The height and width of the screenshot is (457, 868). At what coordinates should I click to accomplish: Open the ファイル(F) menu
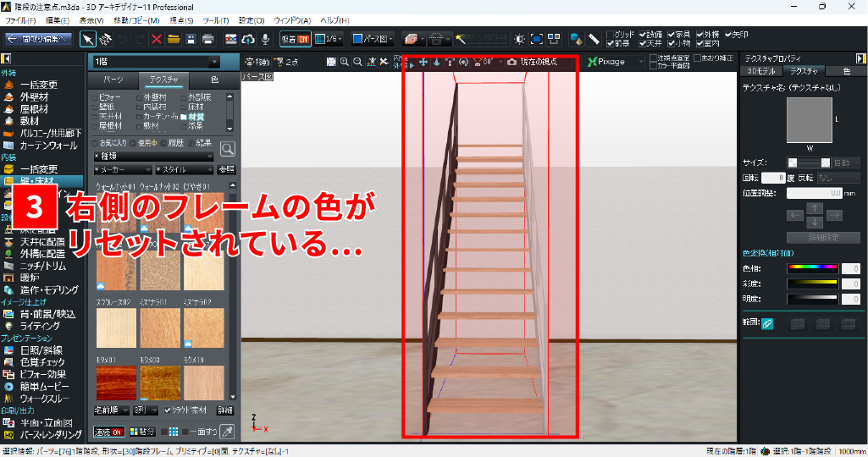20,20
